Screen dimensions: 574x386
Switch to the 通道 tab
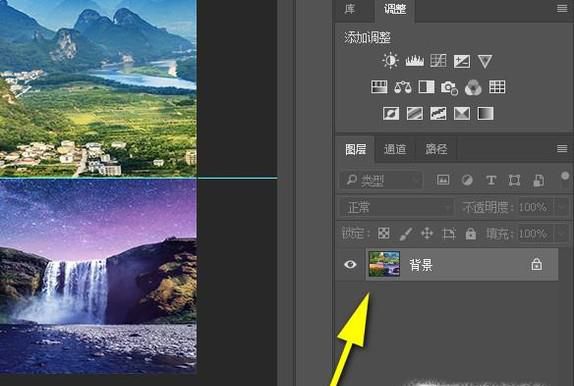395,149
